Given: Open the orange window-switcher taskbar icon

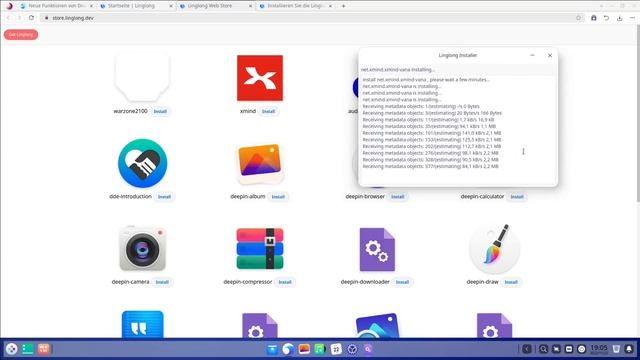Looking at the screenshot, I should click(x=43, y=349).
